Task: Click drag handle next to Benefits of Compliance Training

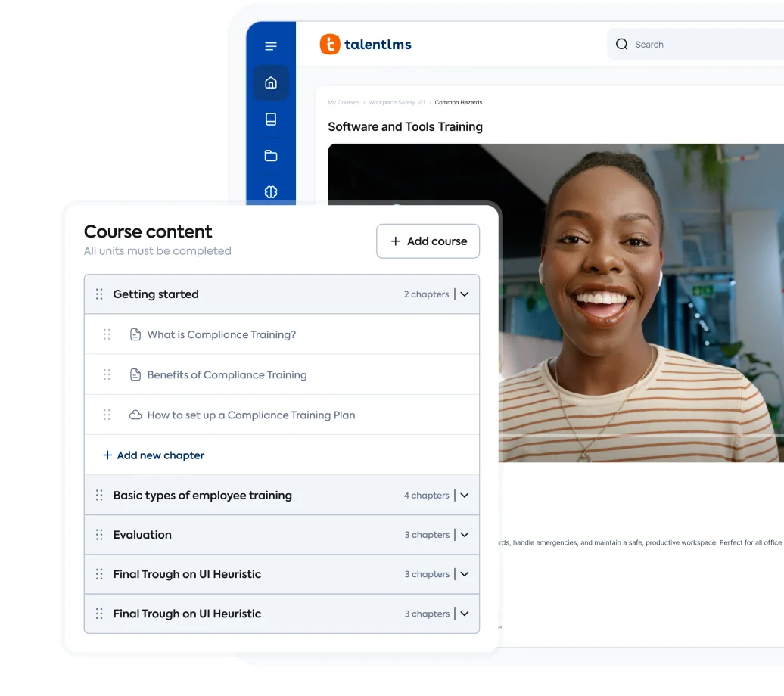Action: point(107,374)
